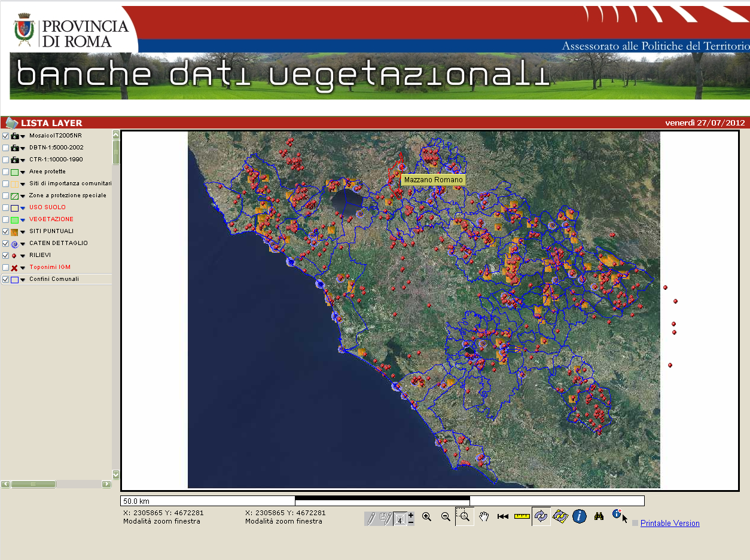Select the pan hand tool
Image resolution: width=750 pixels, height=560 pixels.
click(x=484, y=517)
